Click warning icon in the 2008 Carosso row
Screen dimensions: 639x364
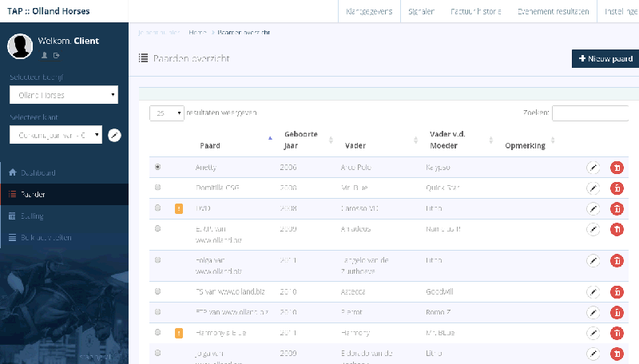179,208
